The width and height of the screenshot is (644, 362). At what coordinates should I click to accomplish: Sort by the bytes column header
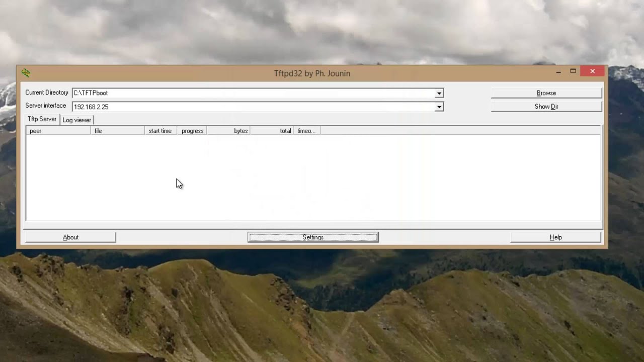229,131
